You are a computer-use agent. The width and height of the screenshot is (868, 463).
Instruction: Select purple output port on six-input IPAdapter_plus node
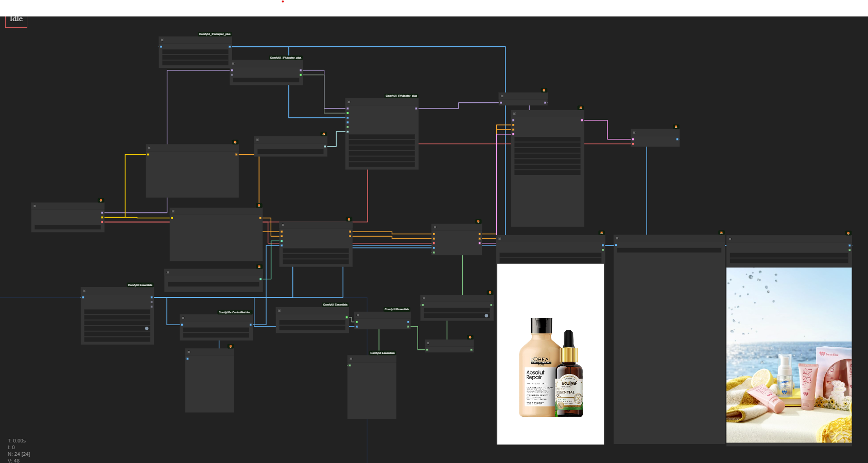(x=416, y=109)
